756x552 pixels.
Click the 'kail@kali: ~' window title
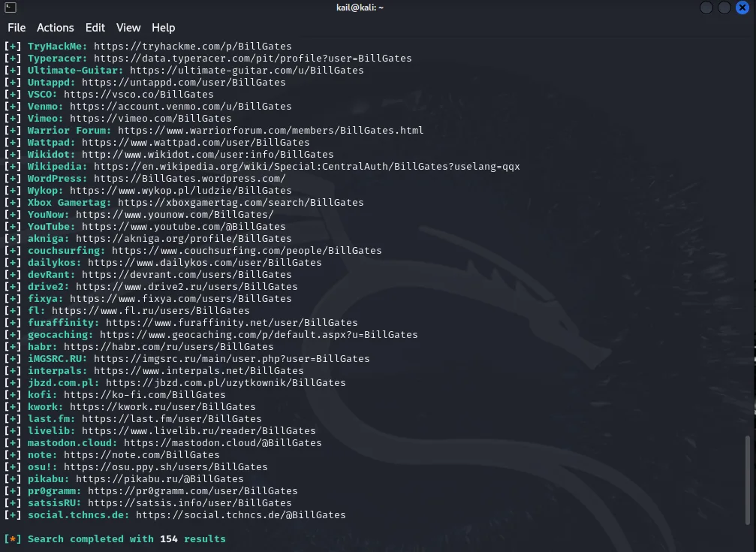[360, 8]
